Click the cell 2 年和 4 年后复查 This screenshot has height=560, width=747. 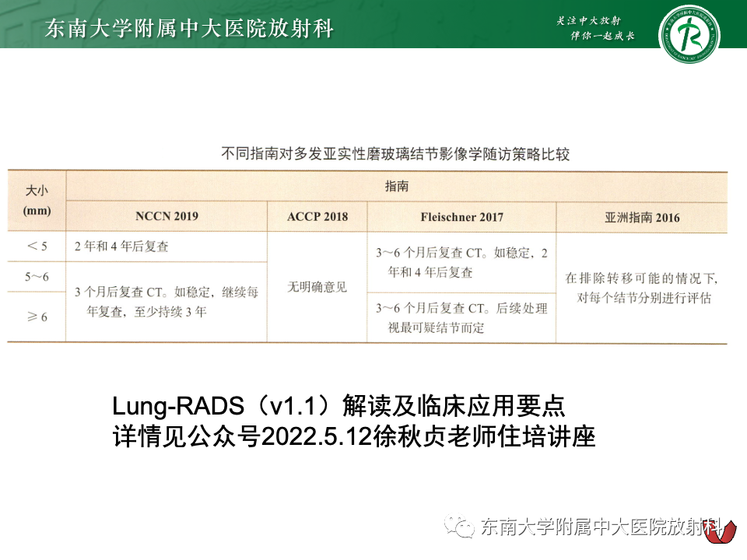coord(121,247)
